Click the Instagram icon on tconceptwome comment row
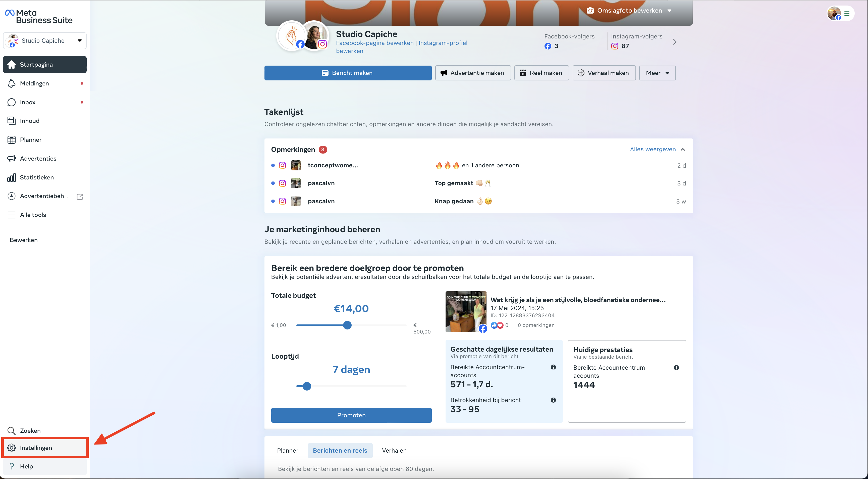This screenshot has height=479, width=868. (x=282, y=165)
